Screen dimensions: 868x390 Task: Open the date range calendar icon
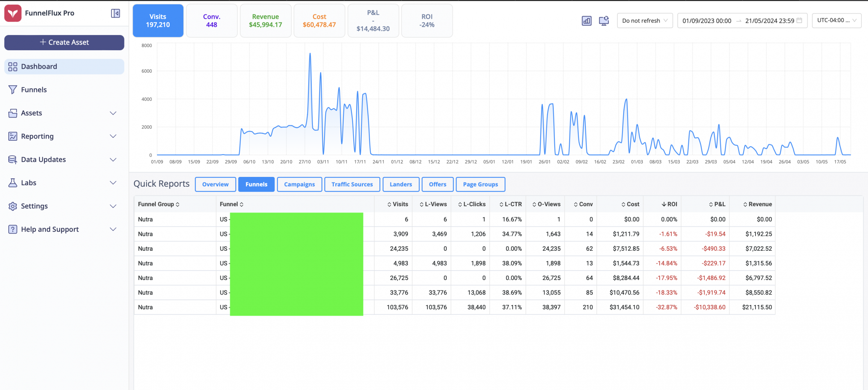pyautogui.click(x=799, y=21)
